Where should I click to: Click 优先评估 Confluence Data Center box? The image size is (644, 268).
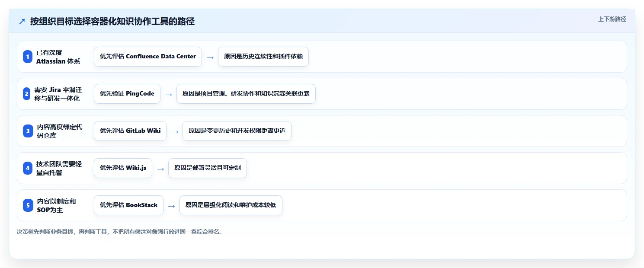tap(148, 57)
